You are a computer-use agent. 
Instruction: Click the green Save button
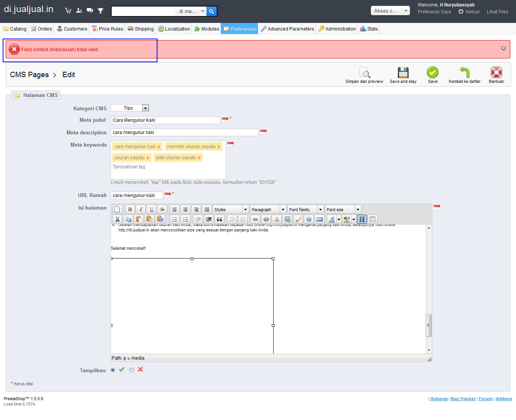coord(433,75)
